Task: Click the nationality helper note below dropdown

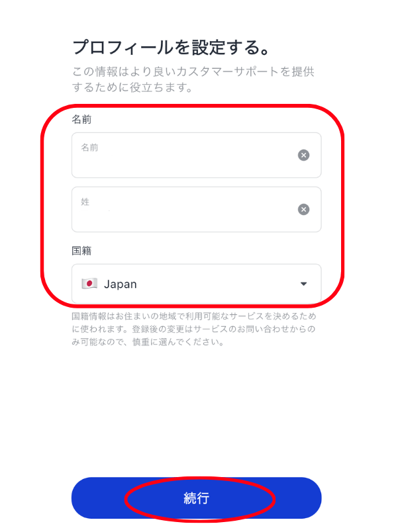Action: (194, 329)
